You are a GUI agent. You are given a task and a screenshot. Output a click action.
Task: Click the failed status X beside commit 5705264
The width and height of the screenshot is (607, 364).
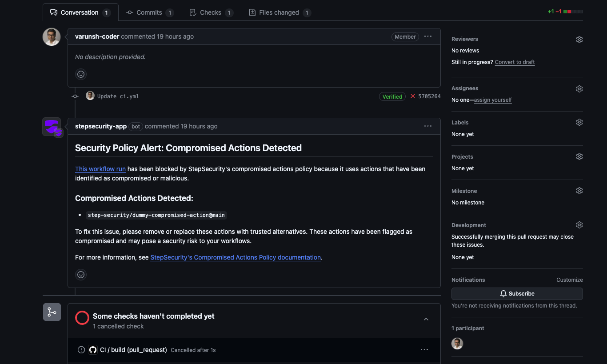click(413, 96)
